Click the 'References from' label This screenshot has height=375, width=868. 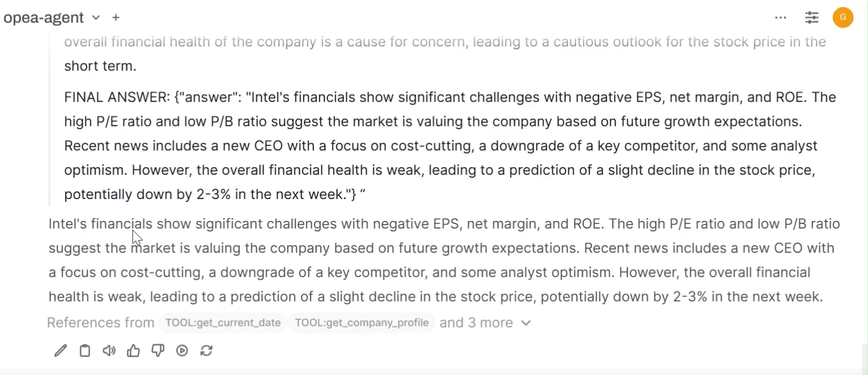point(100,323)
